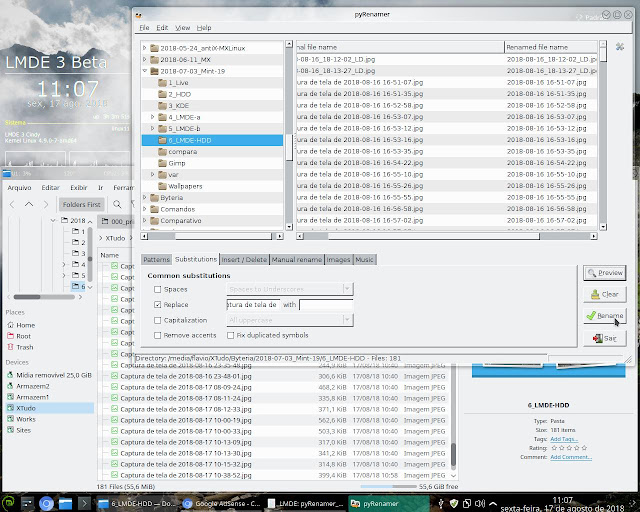
Task: Open the File menu in pyRenamer
Action: click(144, 28)
